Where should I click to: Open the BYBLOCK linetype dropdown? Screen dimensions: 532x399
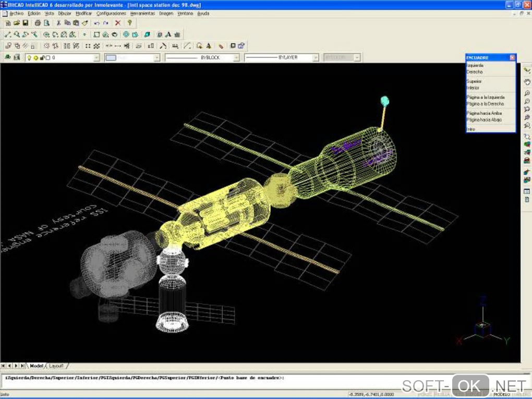(x=236, y=58)
